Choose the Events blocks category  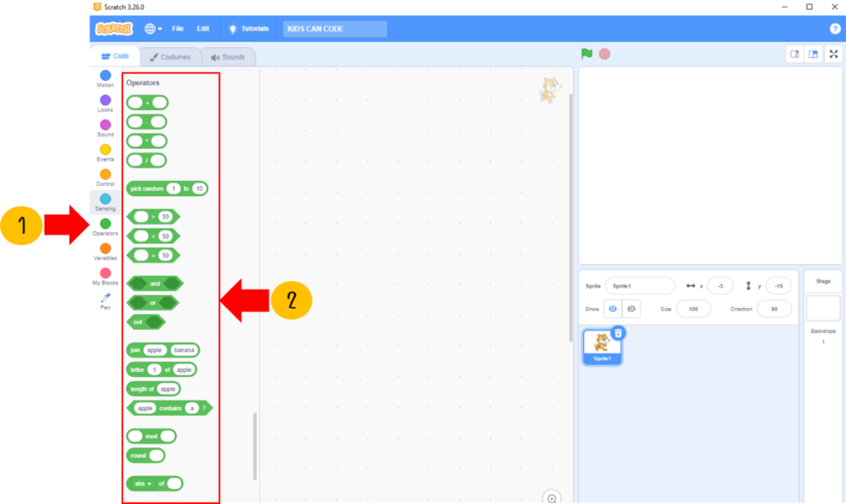[x=106, y=150]
